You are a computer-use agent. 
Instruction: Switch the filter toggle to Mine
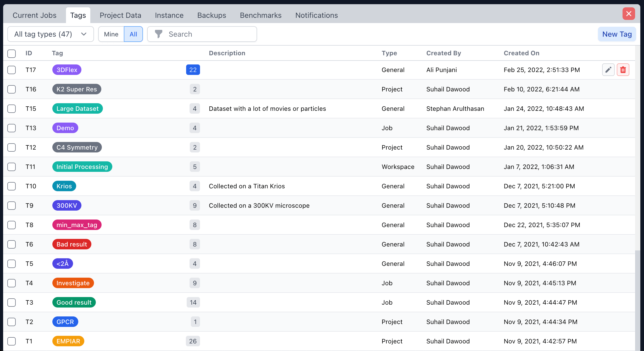(x=111, y=34)
